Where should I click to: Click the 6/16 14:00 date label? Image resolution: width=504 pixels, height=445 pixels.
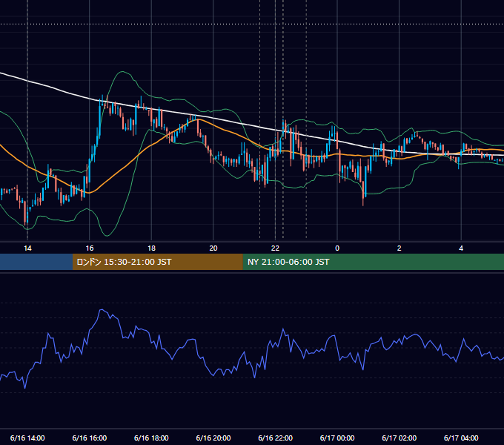pos(27,438)
